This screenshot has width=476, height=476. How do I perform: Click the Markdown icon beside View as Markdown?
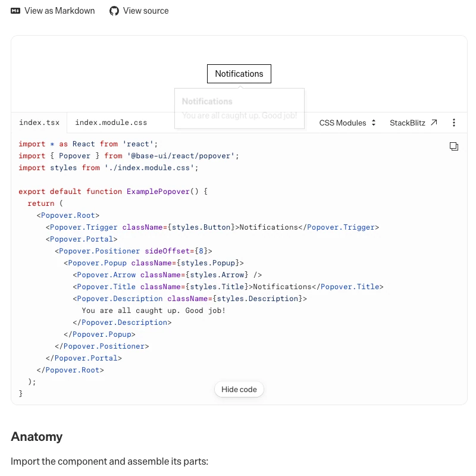tap(15, 11)
